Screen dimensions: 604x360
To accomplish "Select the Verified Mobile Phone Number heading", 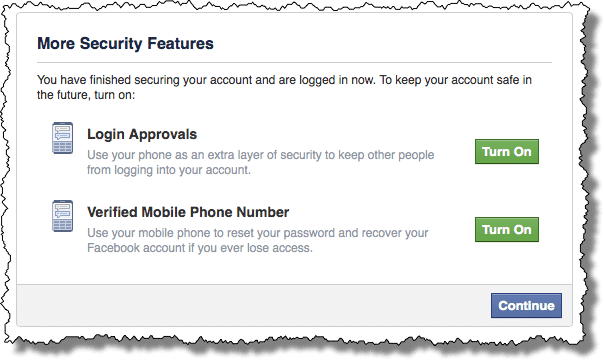I will 188,212.
